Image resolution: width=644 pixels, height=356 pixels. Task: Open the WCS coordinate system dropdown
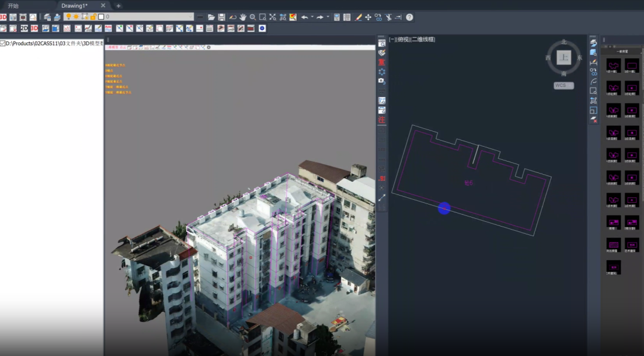[563, 85]
